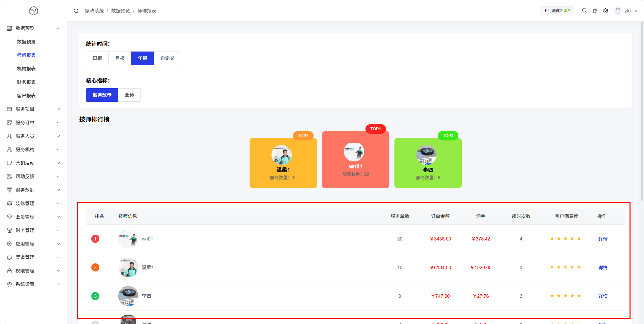Viewport: 644px width, 324px height.
Task: Open 详情 link for wn01
Action: pyautogui.click(x=603, y=239)
